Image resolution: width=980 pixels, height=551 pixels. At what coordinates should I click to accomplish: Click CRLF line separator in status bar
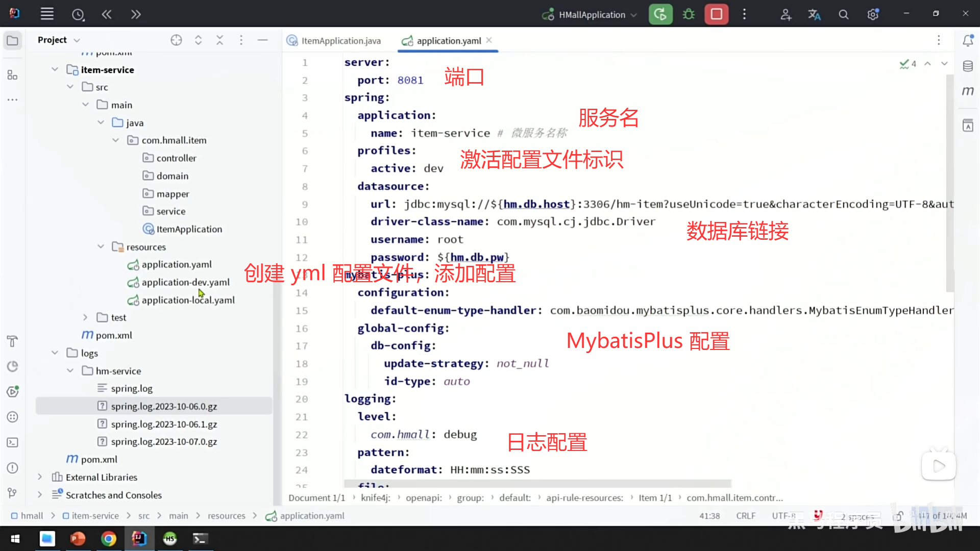pos(745,516)
